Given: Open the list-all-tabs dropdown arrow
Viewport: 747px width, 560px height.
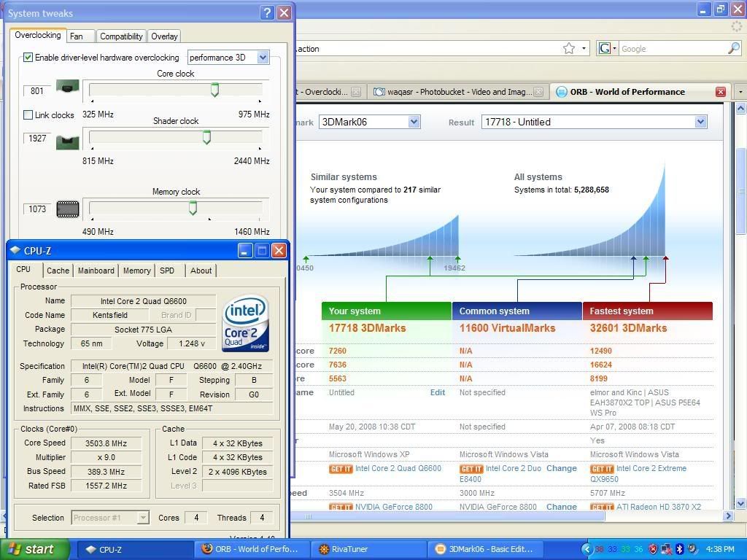Looking at the screenshot, I should point(740,92).
